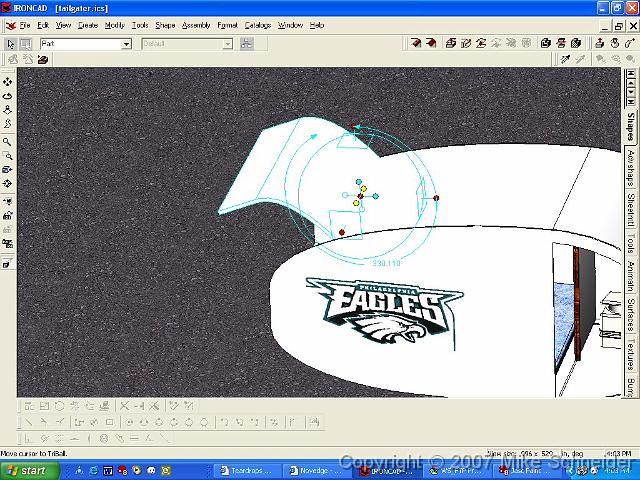Click the stacked boxes toolbar icon
Screen dimensions: 640x480
[546, 43]
